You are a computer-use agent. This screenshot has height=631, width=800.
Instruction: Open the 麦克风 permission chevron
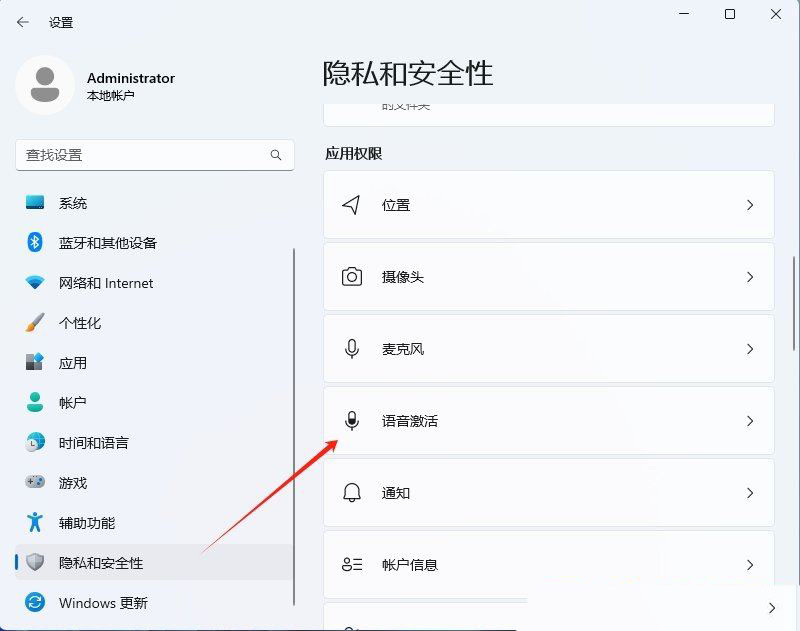(x=750, y=349)
